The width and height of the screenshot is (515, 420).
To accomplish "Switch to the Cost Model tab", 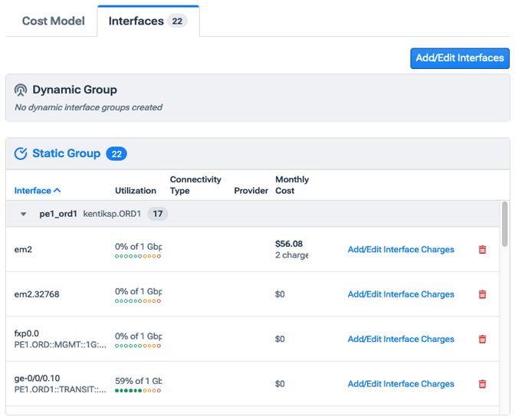I will (x=53, y=21).
